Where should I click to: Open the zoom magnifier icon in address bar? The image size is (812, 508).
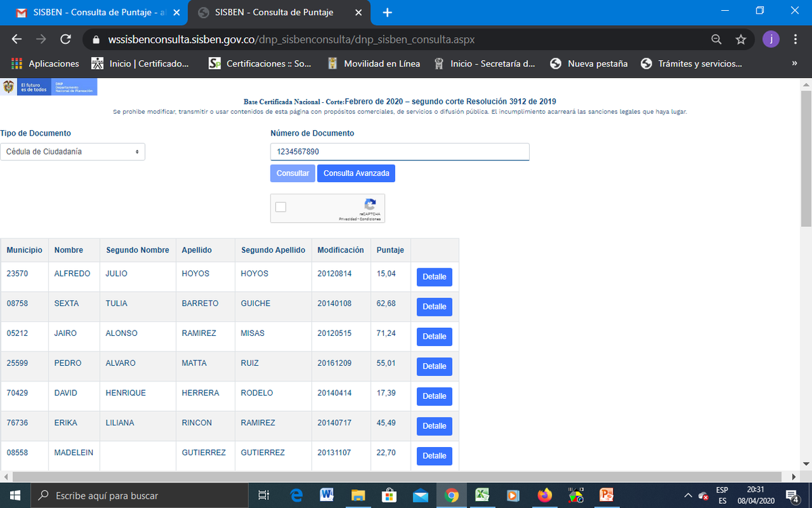click(717, 39)
